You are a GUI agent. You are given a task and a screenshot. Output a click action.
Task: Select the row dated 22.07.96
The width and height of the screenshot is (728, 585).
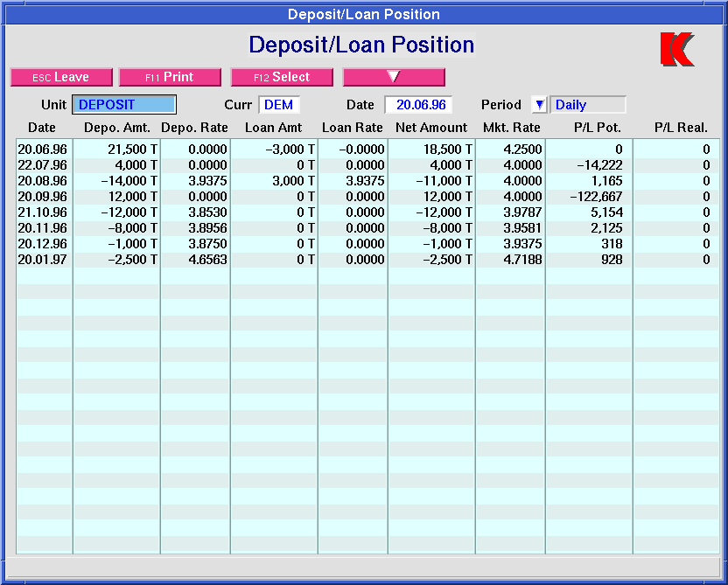pyautogui.click(x=367, y=165)
